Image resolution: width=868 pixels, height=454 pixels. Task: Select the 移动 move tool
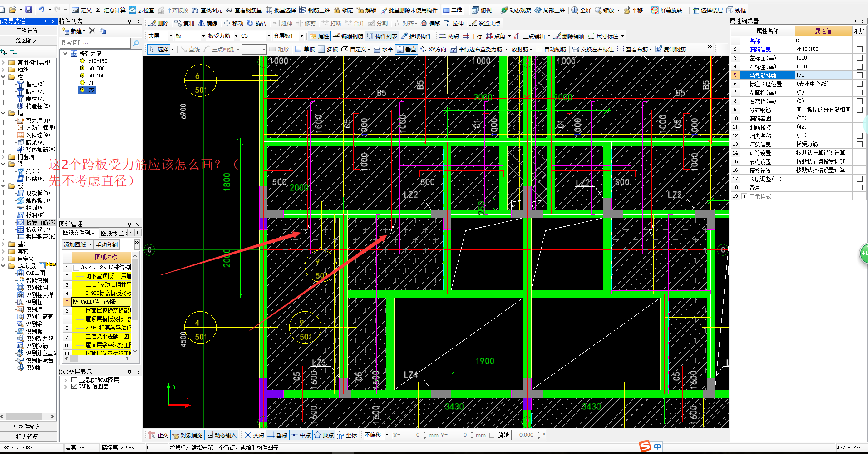point(233,23)
